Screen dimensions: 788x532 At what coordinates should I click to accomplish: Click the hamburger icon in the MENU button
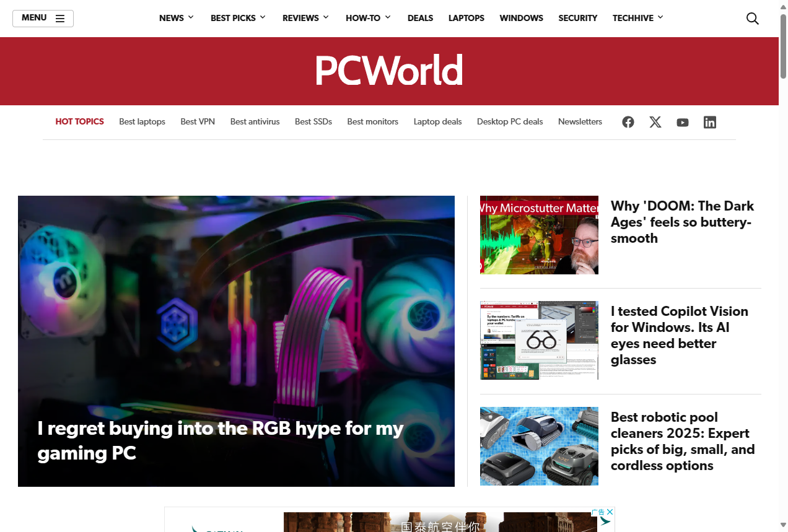coord(60,18)
